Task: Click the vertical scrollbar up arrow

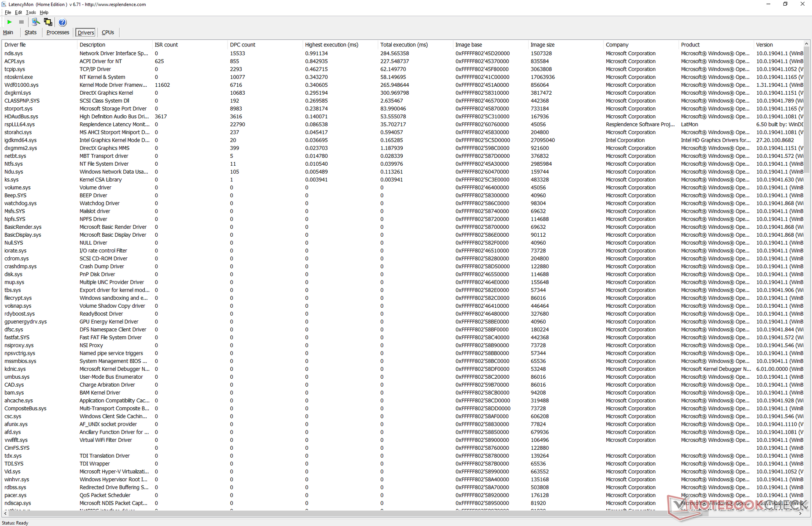Action: pyautogui.click(x=806, y=44)
